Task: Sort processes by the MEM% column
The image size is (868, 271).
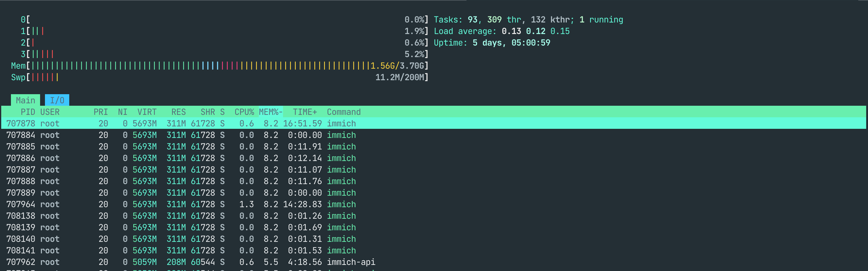Action: [270, 112]
